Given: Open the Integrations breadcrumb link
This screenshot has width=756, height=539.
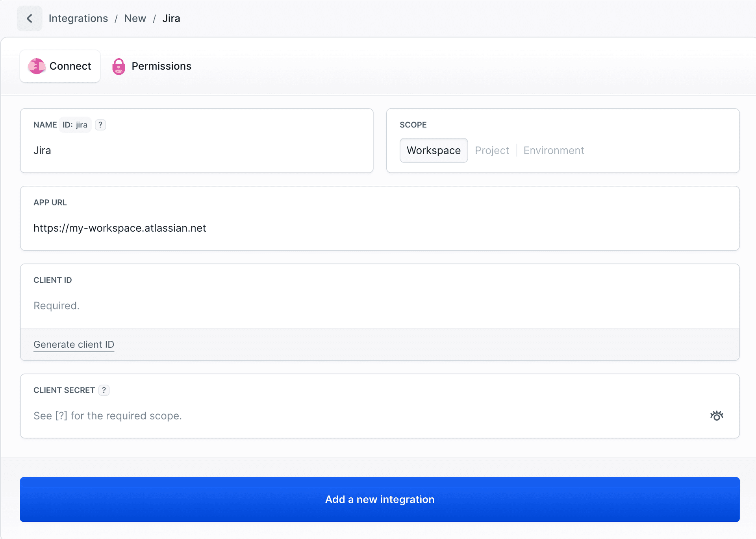Looking at the screenshot, I should pyautogui.click(x=78, y=18).
